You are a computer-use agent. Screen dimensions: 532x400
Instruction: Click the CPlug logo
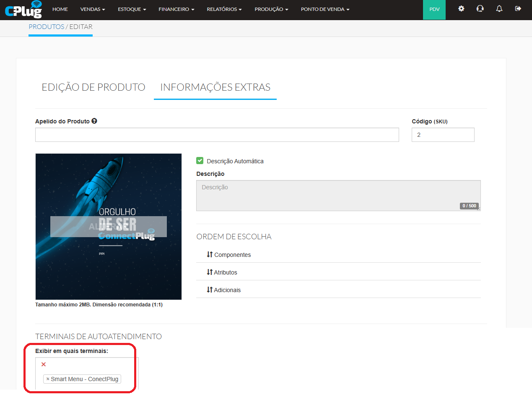click(x=23, y=9)
